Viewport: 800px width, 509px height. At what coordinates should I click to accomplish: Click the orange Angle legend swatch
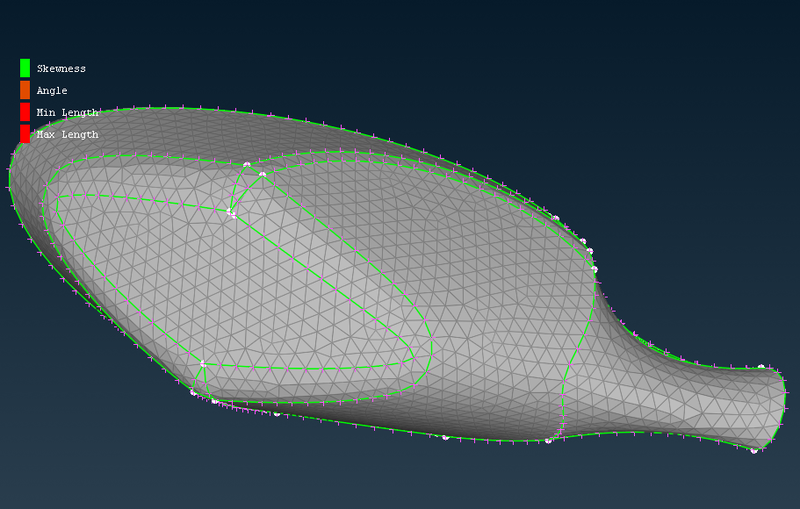click(x=25, y=90)
